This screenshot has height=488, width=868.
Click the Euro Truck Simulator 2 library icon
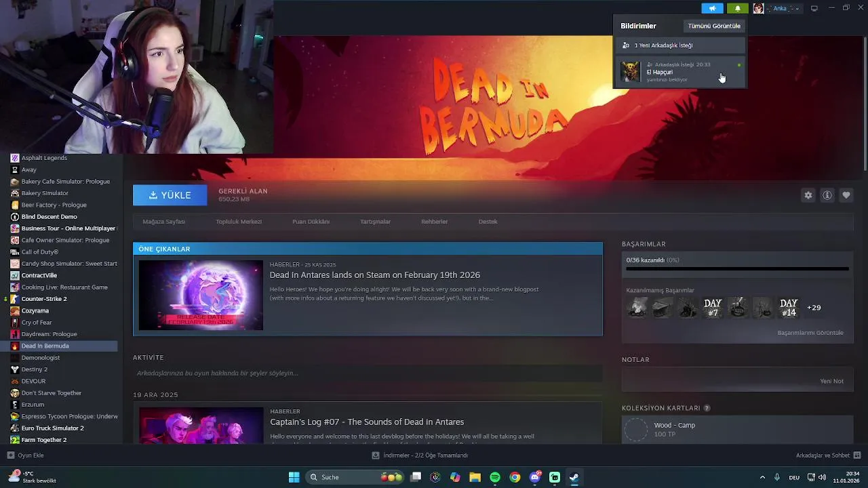pyautogui.click(x=15, y=428)
